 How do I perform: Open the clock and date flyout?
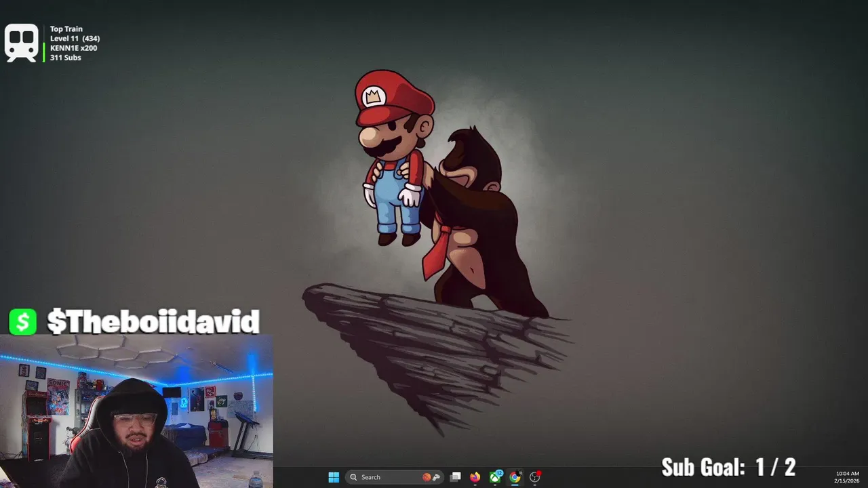pos(847,477)
